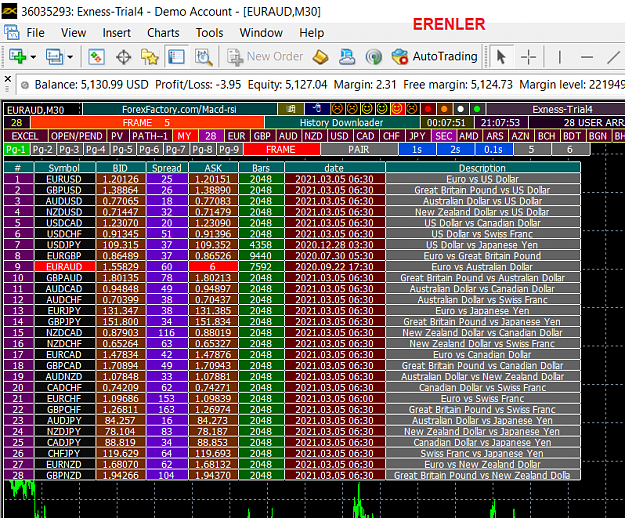Switch to the Pg-1 tab
The image size is (625, 518).
(x=16, y=150)
